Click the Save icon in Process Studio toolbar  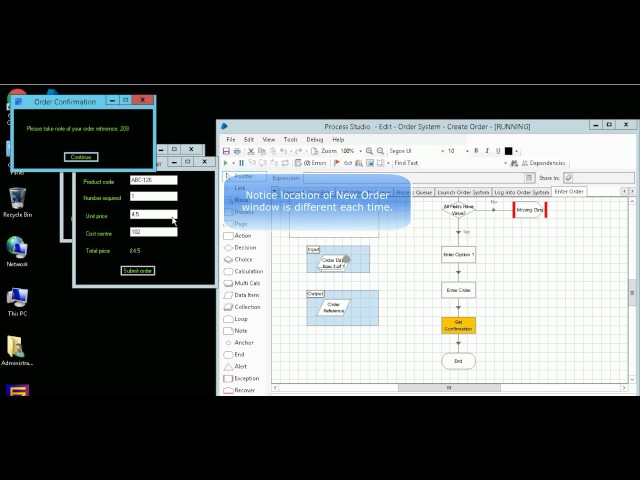226,151
